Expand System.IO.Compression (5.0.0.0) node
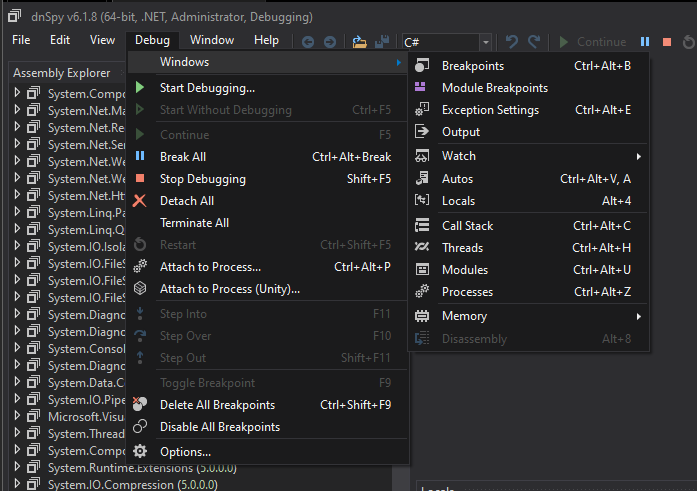Viewport: 697px width, 491px height. point(17,484)
